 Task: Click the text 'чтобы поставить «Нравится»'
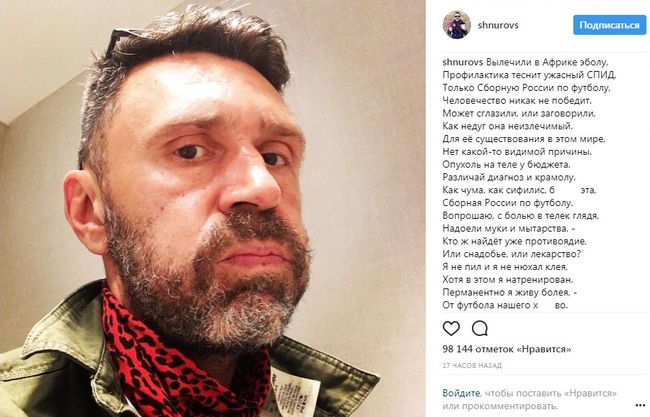[551, 393]
